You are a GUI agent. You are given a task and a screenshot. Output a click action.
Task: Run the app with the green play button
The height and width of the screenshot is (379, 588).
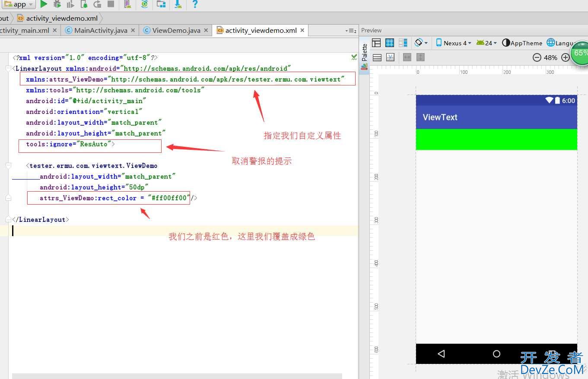click(x=44, y=4)
